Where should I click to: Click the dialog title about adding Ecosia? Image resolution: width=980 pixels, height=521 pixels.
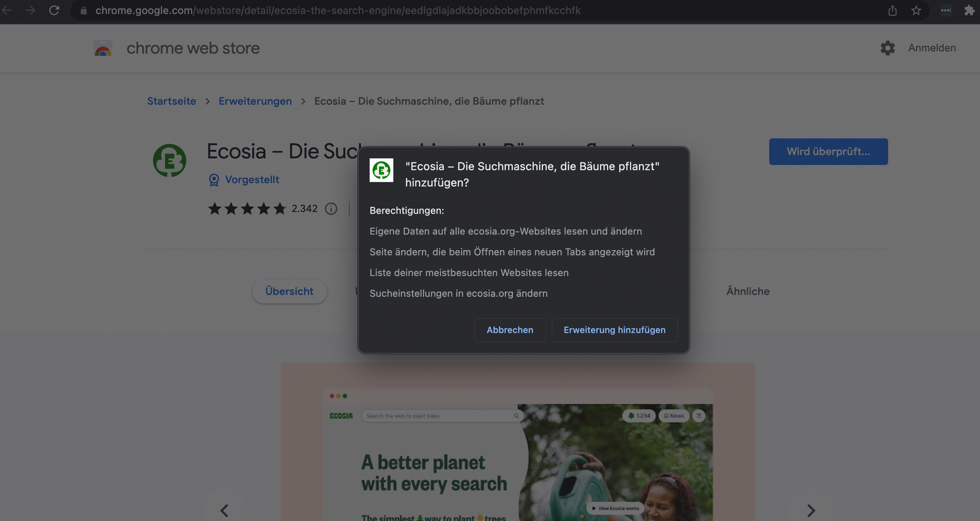(532, 174)
